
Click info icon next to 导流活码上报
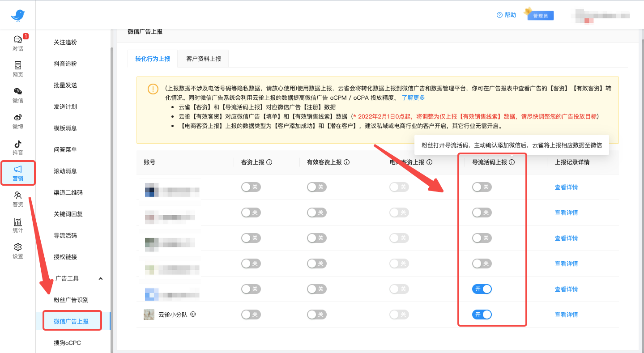(x=512, y=162)
